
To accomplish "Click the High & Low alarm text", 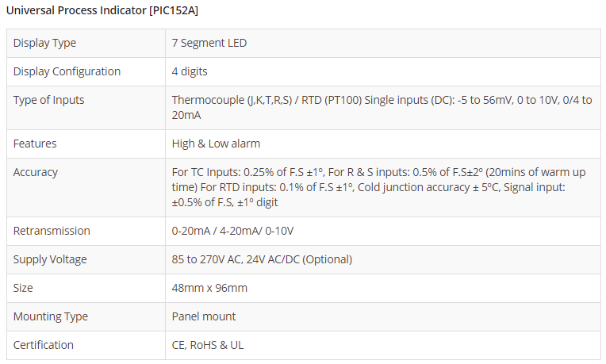I will (x=216, y=144).
